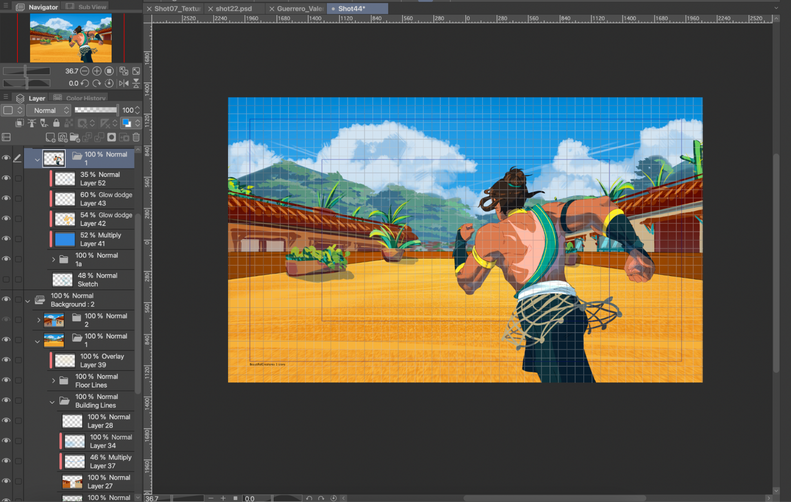Click Fit to Navigator icon
The image size is (791, 502).
[124, 71]
